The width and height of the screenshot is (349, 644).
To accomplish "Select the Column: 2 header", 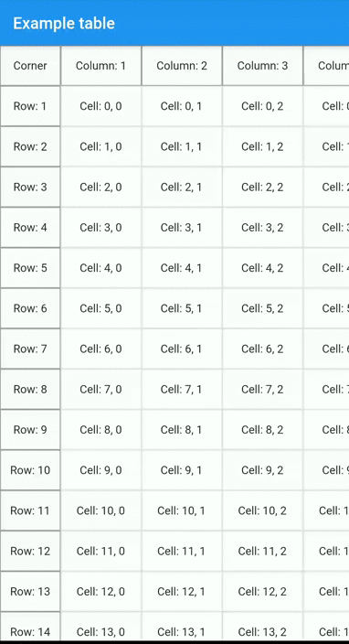I will (182, 66).
